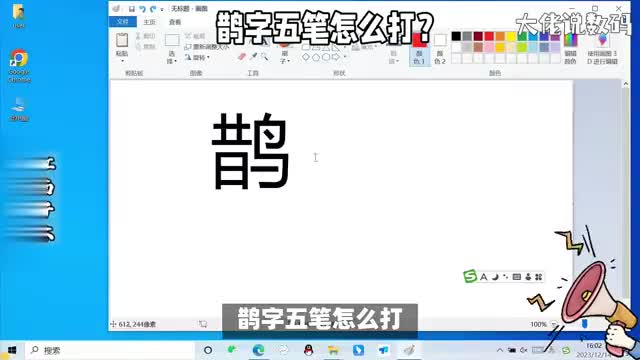Select the Eraser tool
Screen dimensions: 640x360
tap(242, 56)
